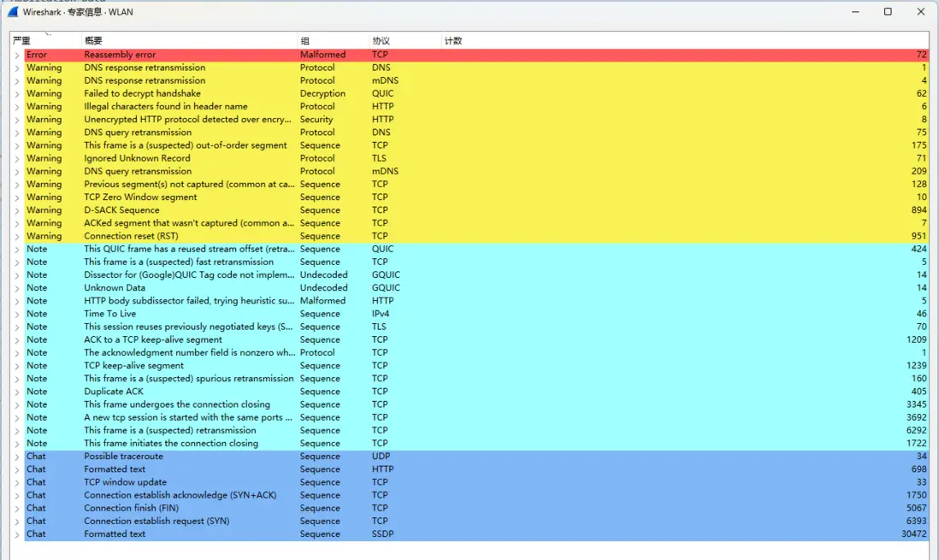Screen dimensions: 939x560
Task: Expand the Duplicate ACK note row
Action: coord(17,392)
